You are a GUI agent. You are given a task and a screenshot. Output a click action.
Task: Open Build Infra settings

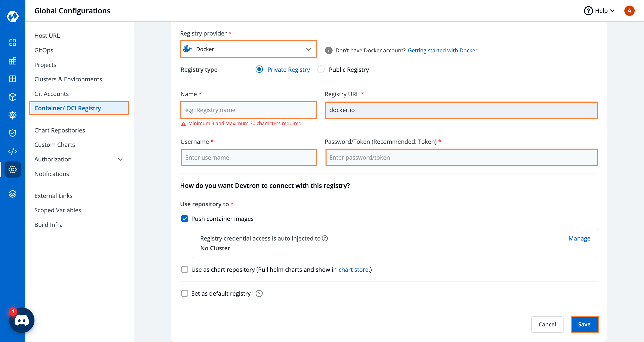pyautogui.click(x=49, y=225)
